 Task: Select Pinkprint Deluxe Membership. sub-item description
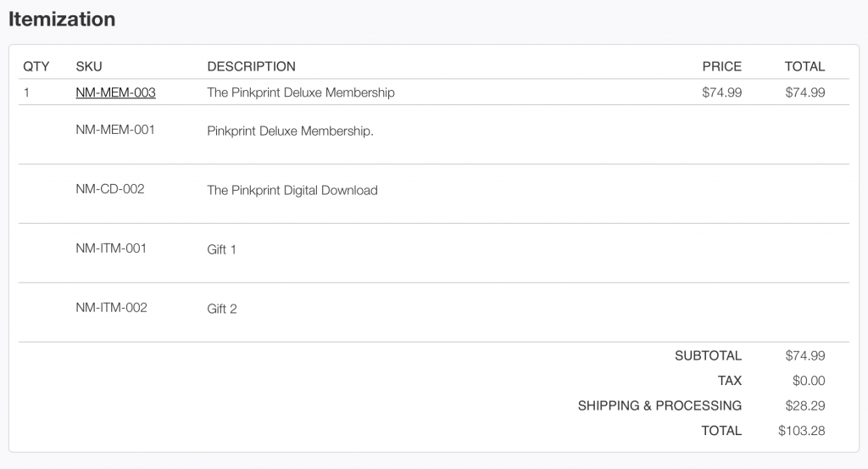pyautogui.click(x=290, y=131)
